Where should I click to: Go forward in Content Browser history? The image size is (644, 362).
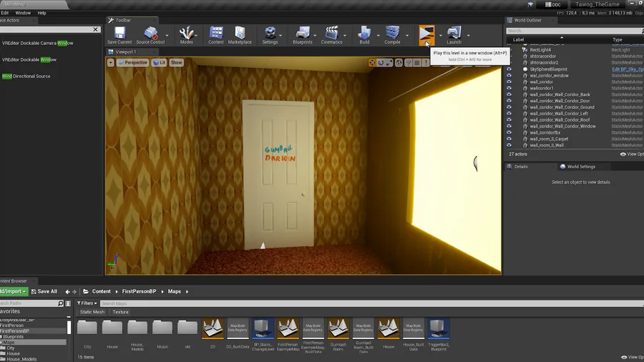[x=74, y=292]
